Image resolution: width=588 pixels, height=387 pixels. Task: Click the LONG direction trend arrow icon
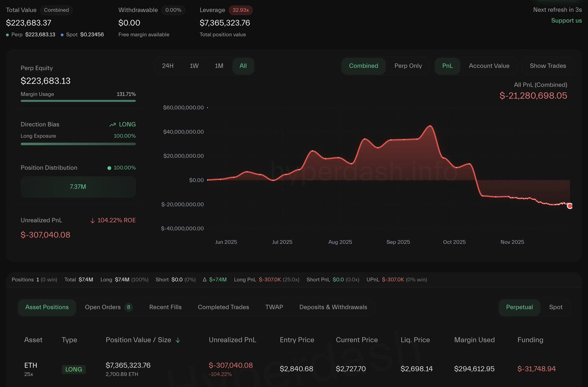click(x=113, y=125)
